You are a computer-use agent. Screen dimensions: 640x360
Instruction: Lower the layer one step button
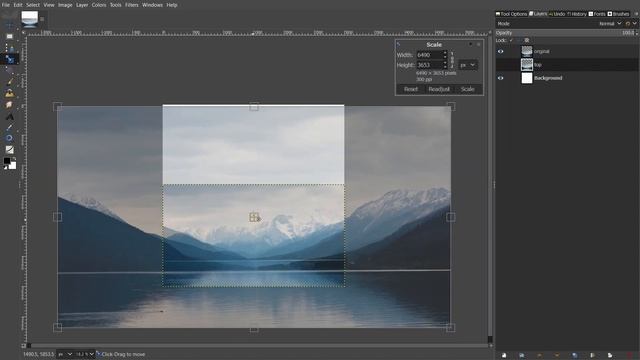click(x=557, y=356)
